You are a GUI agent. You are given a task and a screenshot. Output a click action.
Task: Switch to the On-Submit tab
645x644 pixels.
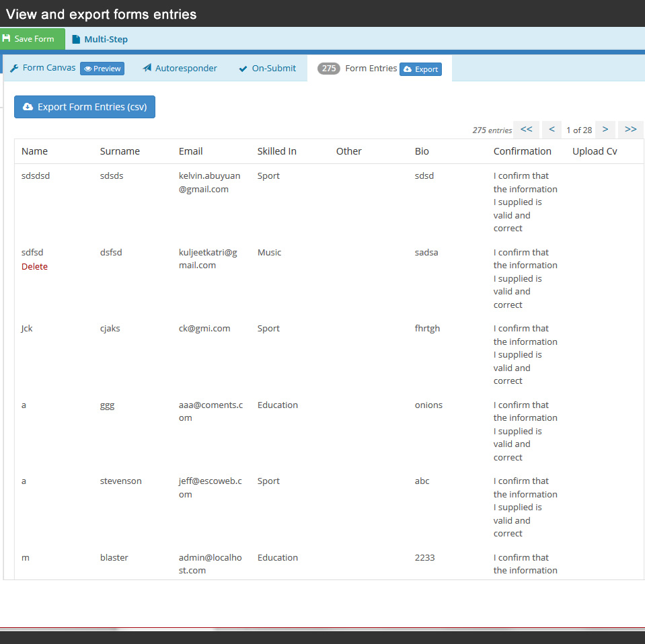pyautogui.click(x=268, y=69)
